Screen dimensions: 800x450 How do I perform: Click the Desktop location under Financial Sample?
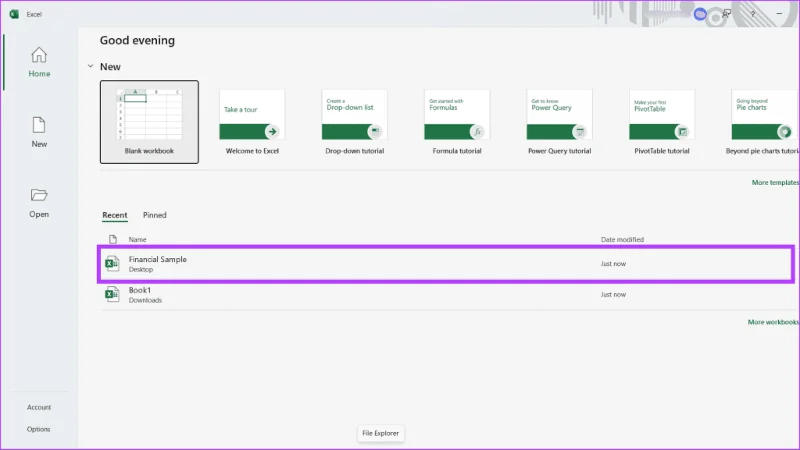(x=141, y=269)
